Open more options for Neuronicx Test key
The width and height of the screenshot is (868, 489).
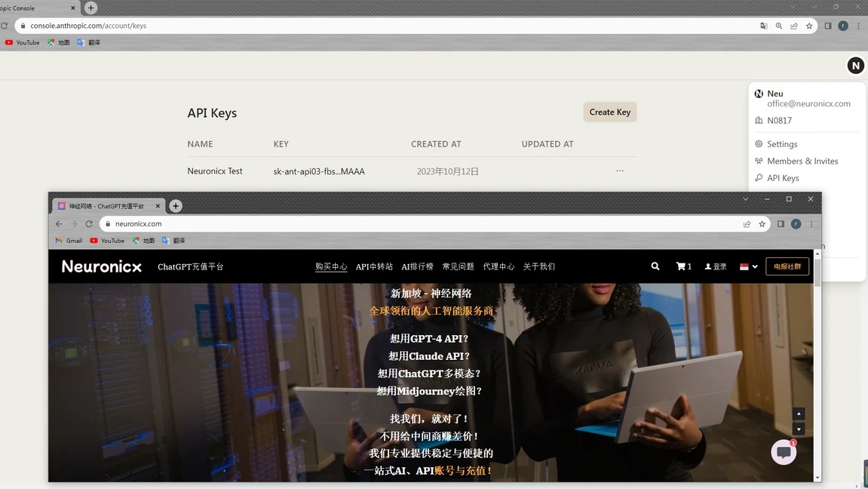619,171
